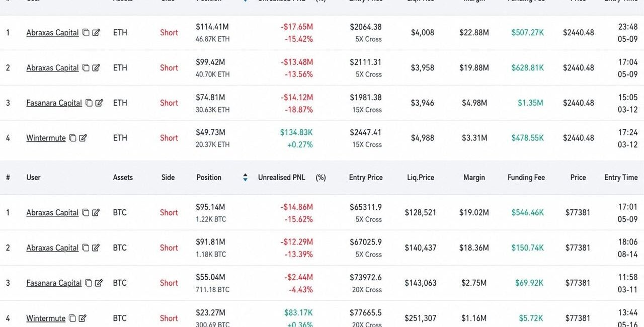Sort by Unrealised PNL column in BTC table
644x327 pixels.
[282, 177]
